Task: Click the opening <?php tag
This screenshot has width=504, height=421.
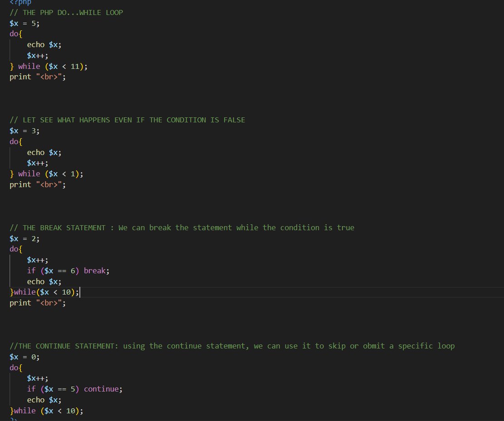Action: click(x=20, y=3)
